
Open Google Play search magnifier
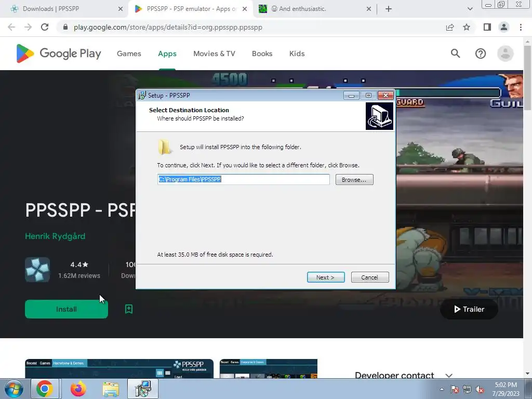[455, 54]
